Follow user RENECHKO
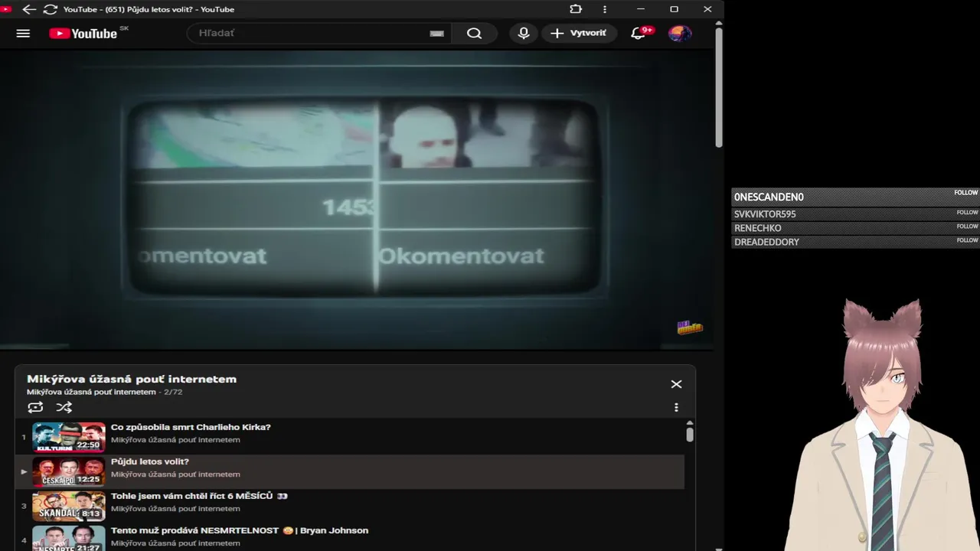Viewport: 980px width, 551px height. pyautogui.click(x=967, y=227)
